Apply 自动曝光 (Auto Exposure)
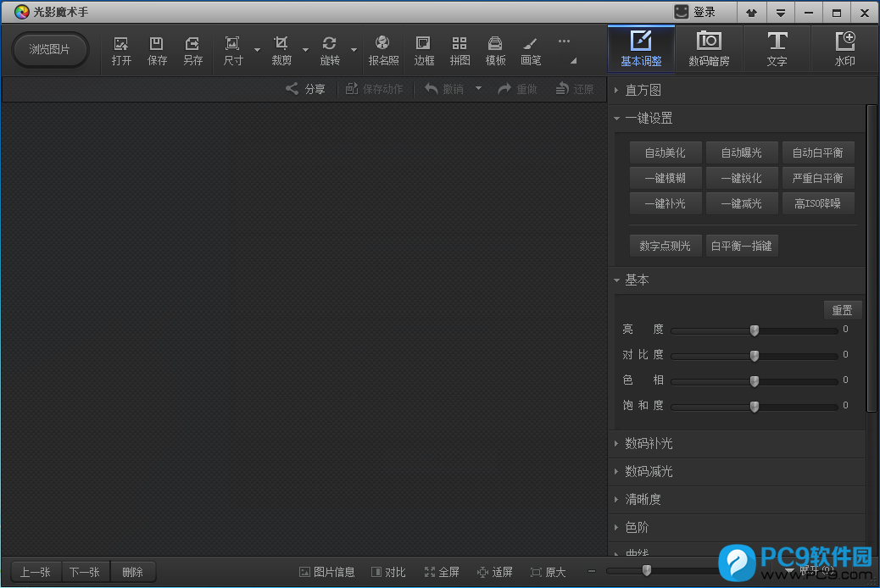Image resolution: width=880 pixels, height=588 pixels. point(741,153)
